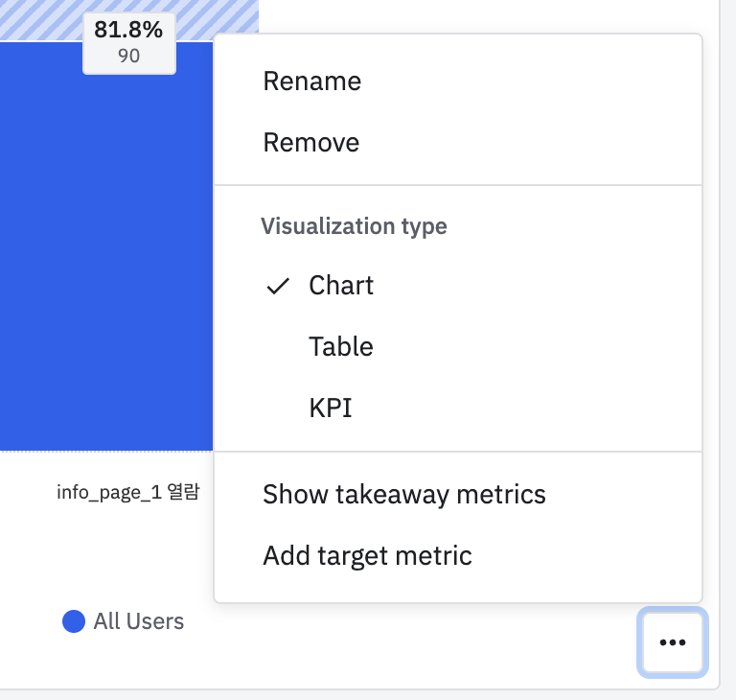Image resolution: width=736 pixels, height=700 pixels.
Task: Click Show takeaway metrics option
Action: [x=458, y=494]
